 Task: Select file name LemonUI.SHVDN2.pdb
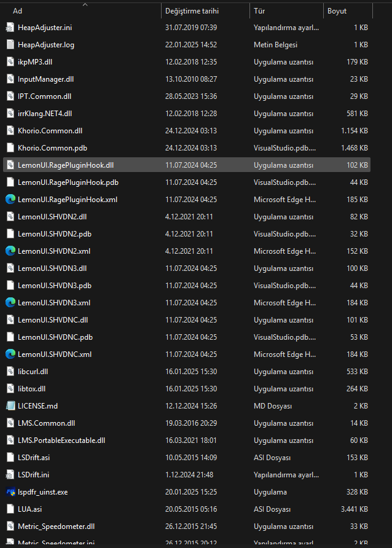(55, 234)
